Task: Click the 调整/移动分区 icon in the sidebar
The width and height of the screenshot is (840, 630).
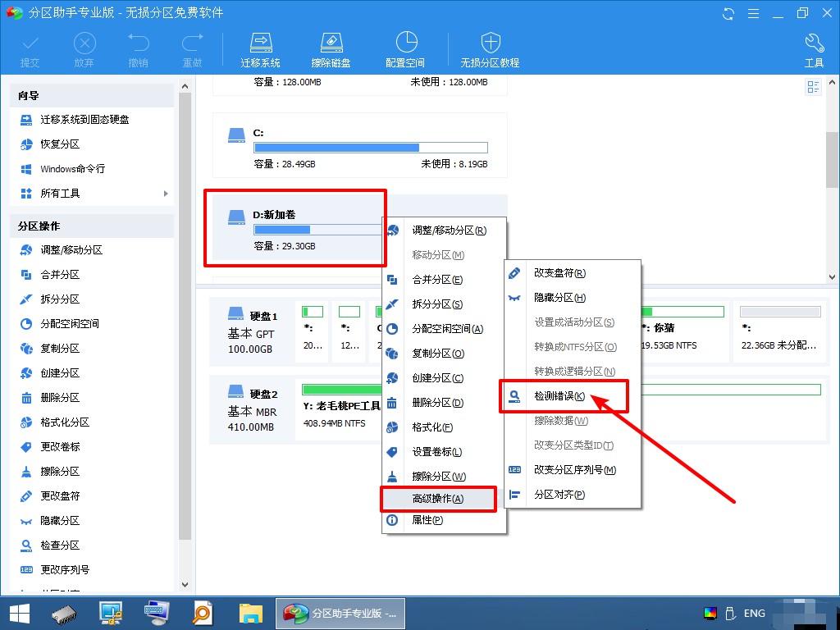Action: [x=25, y=249]
